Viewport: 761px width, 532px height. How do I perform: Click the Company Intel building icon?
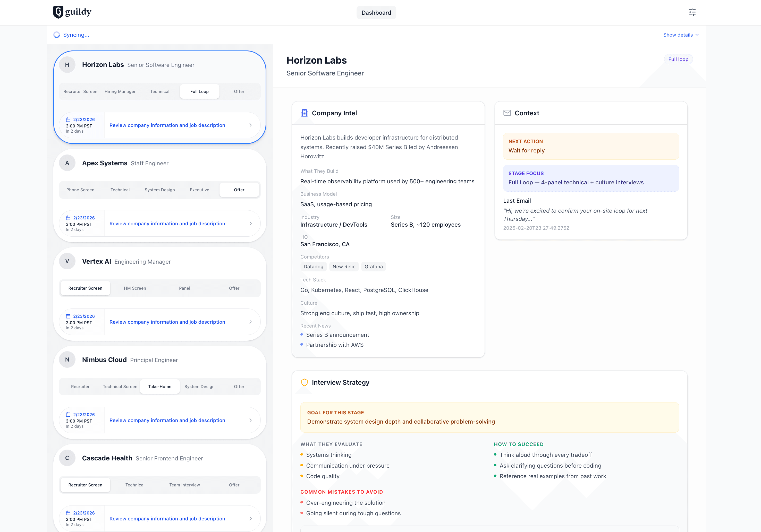click(304, 113)
